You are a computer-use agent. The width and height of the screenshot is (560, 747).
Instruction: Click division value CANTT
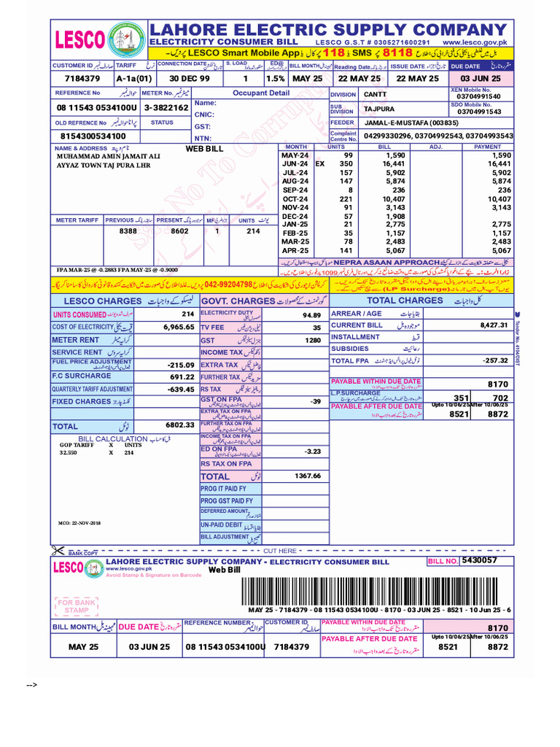[x=376, y=94]
